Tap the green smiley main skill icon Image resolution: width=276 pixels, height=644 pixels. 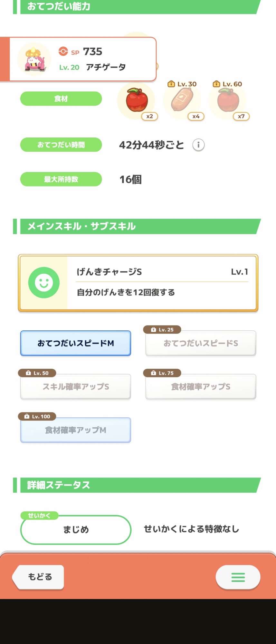tap(44, 282)
